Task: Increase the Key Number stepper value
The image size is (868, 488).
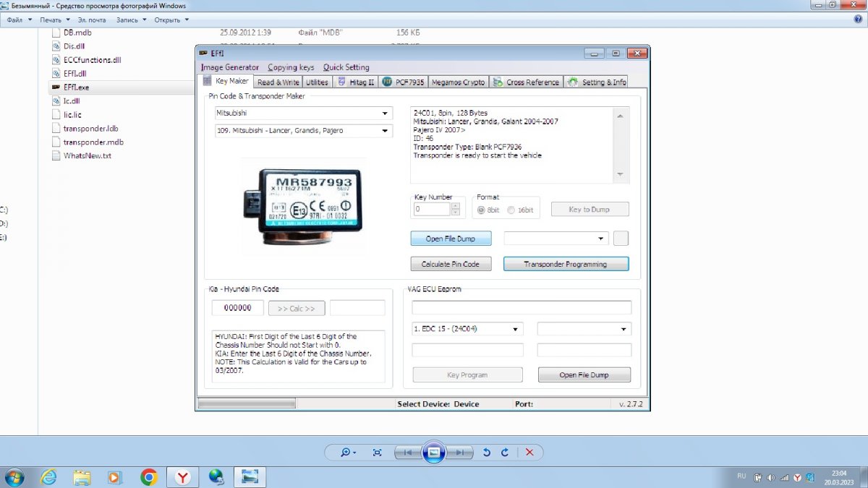Action: (455, 206)
